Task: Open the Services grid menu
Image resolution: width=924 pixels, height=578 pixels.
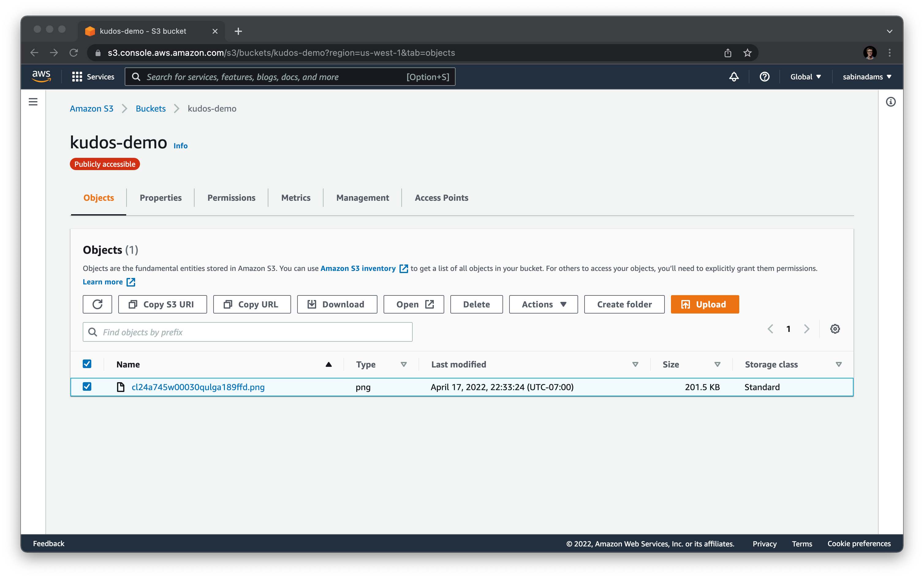Action: coord(93,77)
